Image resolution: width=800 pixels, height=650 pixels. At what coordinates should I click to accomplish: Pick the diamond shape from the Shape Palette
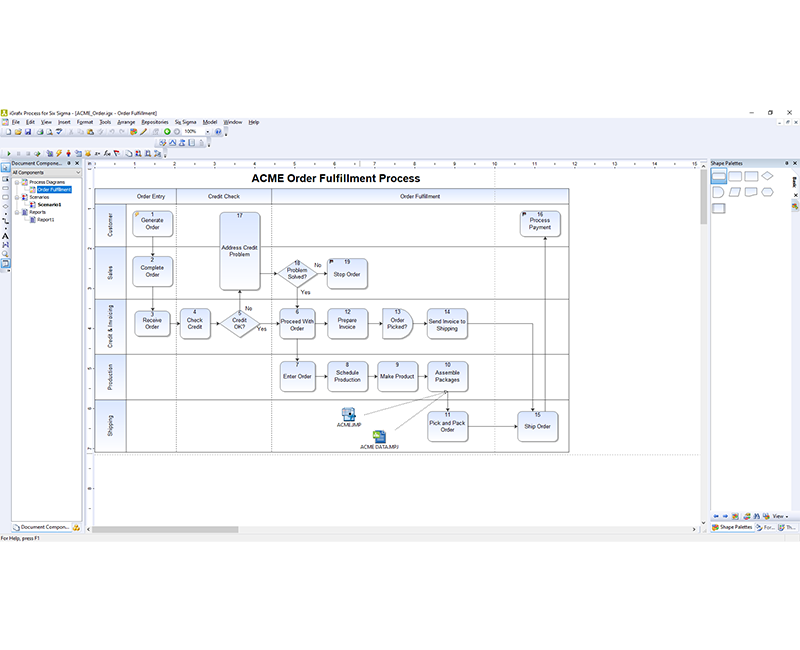pyautogui.click(x=767, y=176)
